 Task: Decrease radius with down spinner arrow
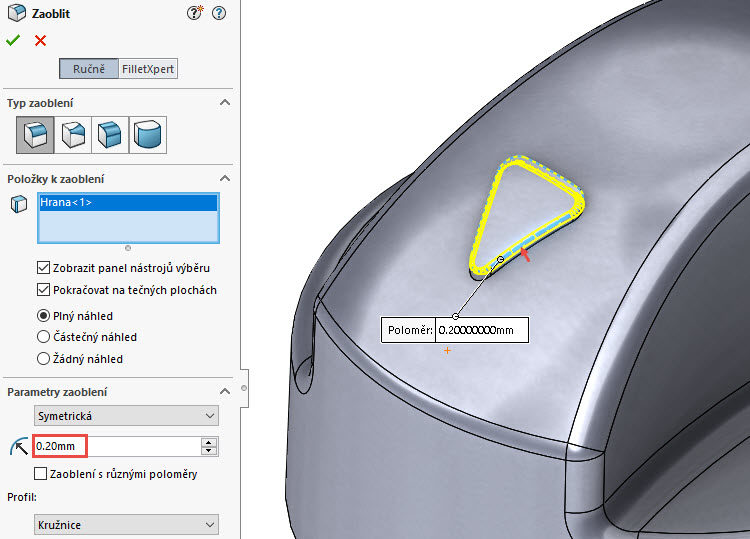point(209,451)
